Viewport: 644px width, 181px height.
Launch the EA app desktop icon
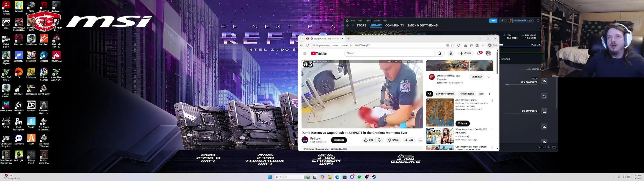coord(19,73)
